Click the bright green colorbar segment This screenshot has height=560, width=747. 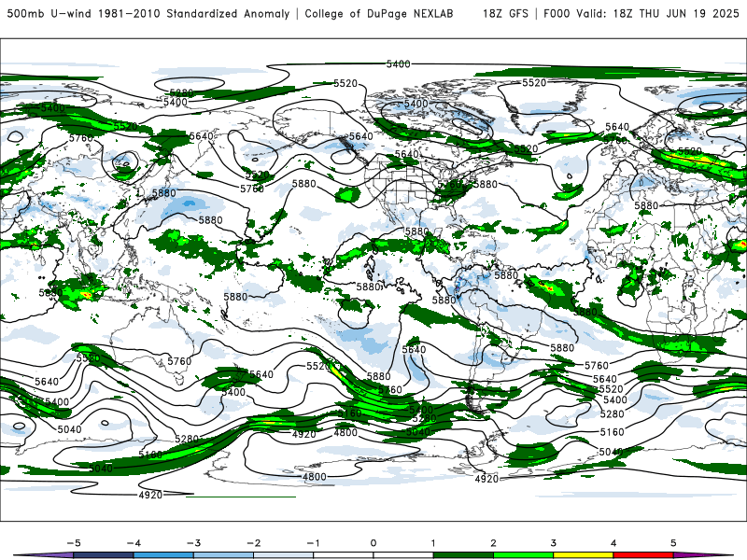click(x=524, y=555)
